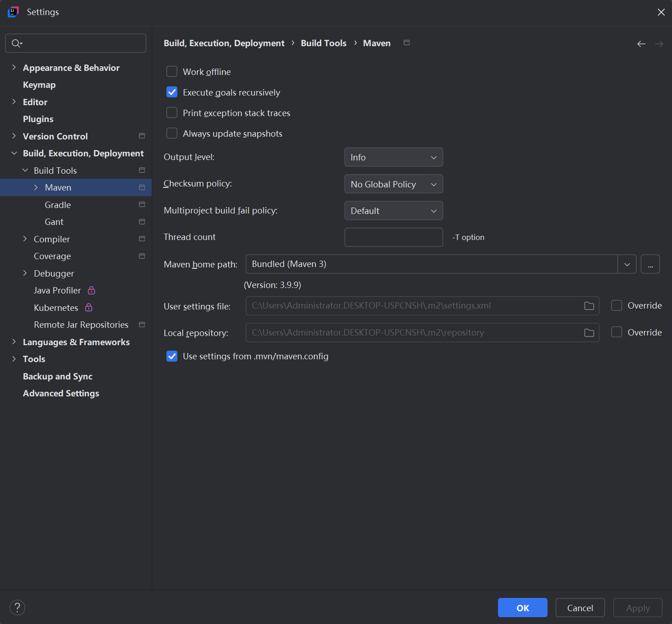Click the OK button

(x=523, y=608)
